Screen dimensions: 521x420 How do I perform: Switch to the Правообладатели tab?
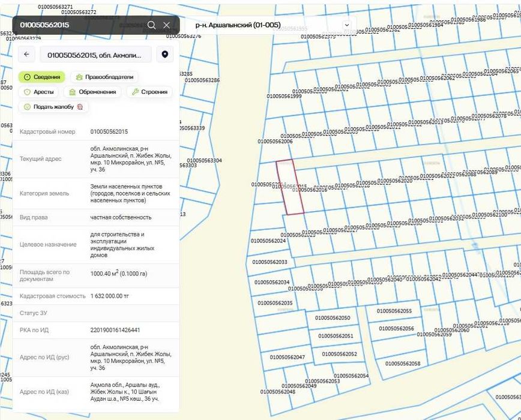[104, 77]
